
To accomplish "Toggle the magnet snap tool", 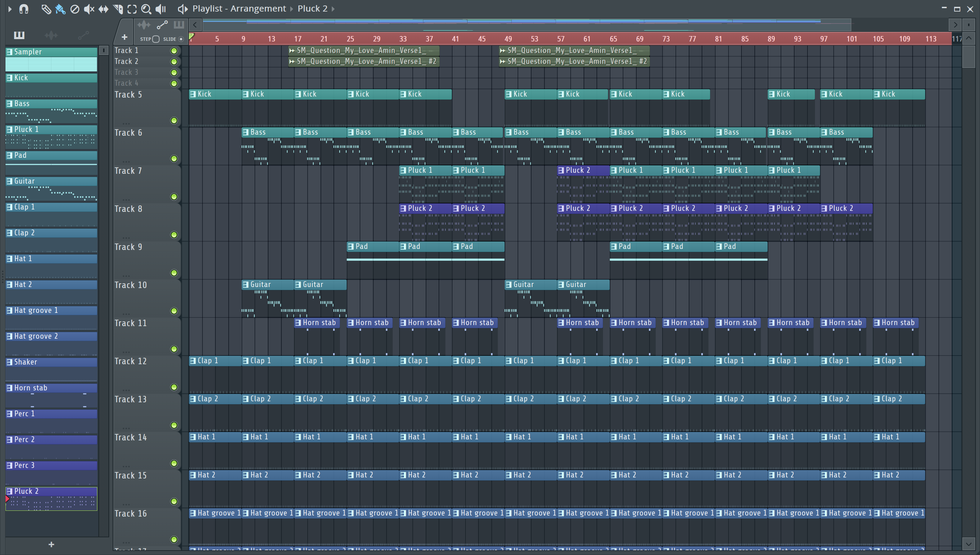I will pyautogui.click(x=23, y=9).
